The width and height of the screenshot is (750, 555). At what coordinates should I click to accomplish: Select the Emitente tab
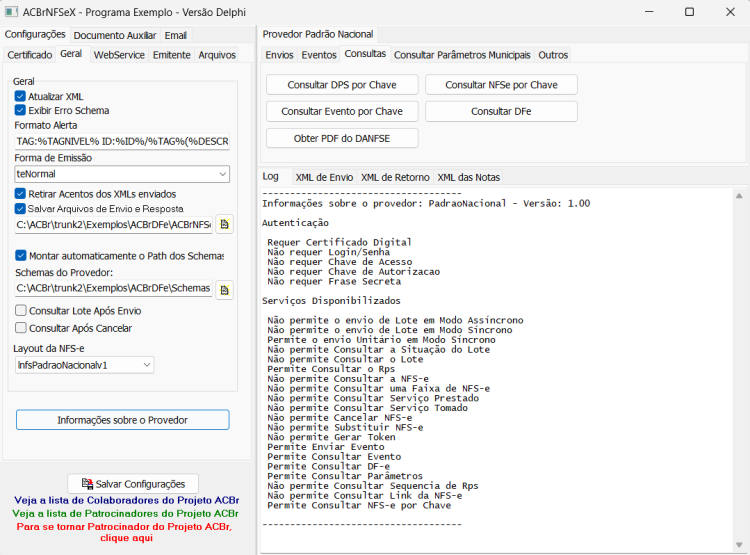172,55
